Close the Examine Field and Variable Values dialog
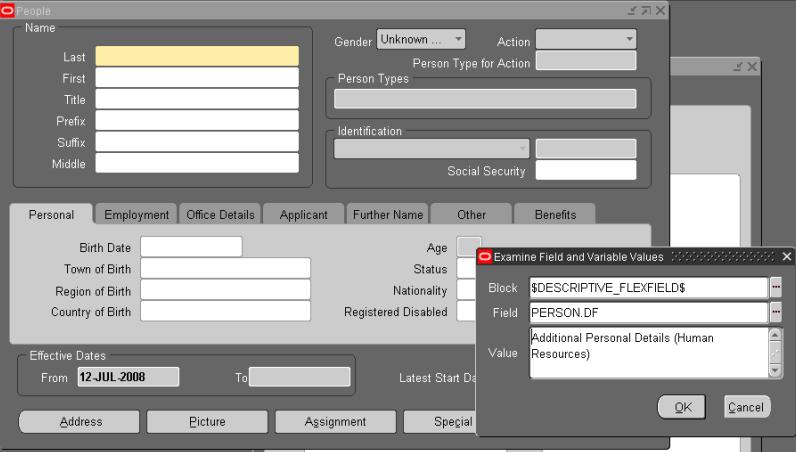Screen dimensions: 796x452 click(x=787, y=257)
